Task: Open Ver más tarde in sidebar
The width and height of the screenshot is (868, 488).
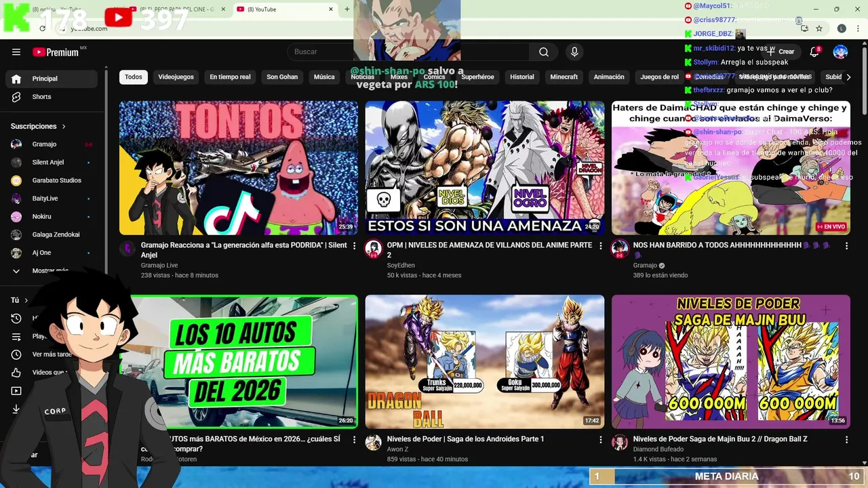Action: pos(52,354)
